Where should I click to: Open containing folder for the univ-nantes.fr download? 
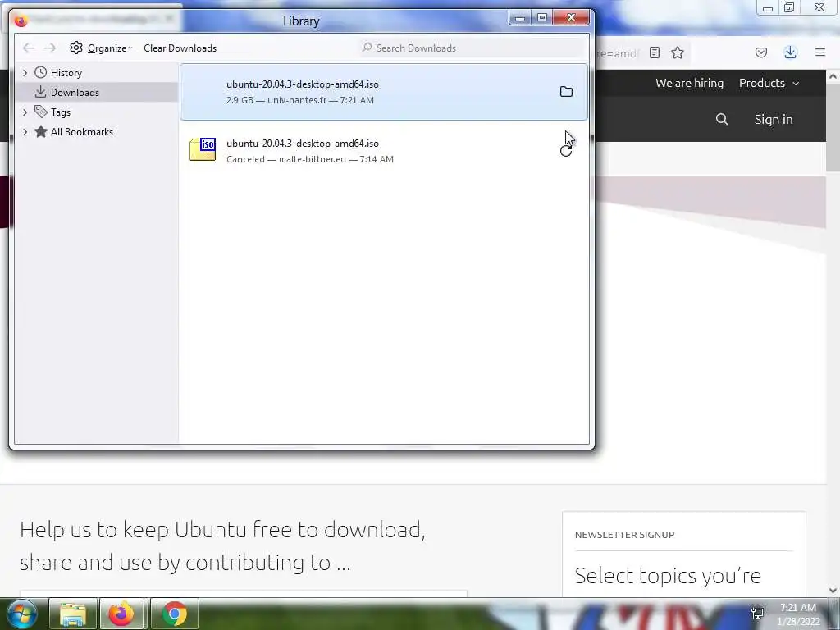(x=566, y=92)
